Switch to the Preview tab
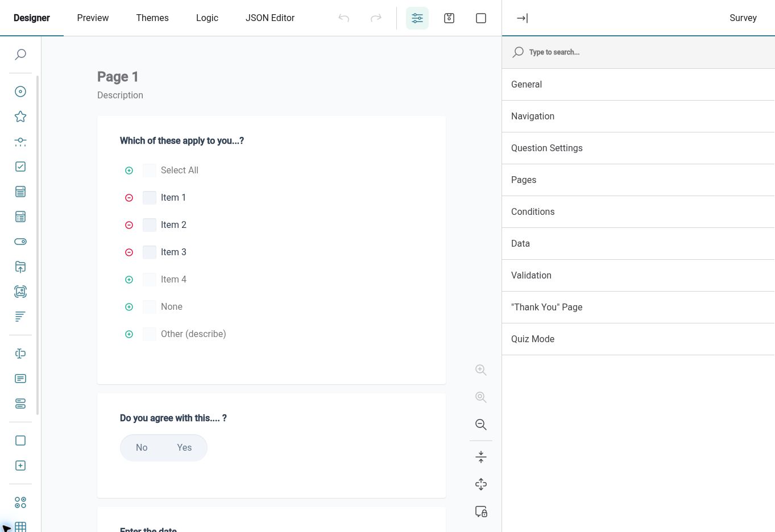This screenshot has height=532, width=775. tap(93, 18)
